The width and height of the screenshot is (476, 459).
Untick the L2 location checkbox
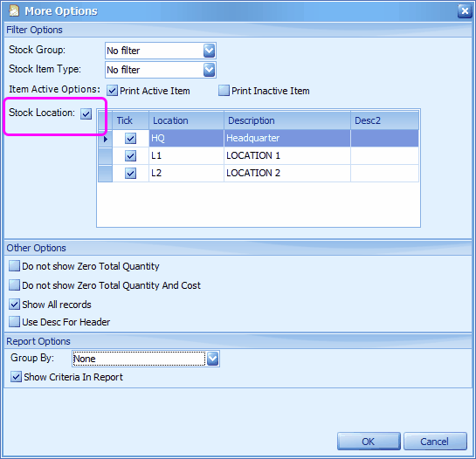[x=130, y=174]
